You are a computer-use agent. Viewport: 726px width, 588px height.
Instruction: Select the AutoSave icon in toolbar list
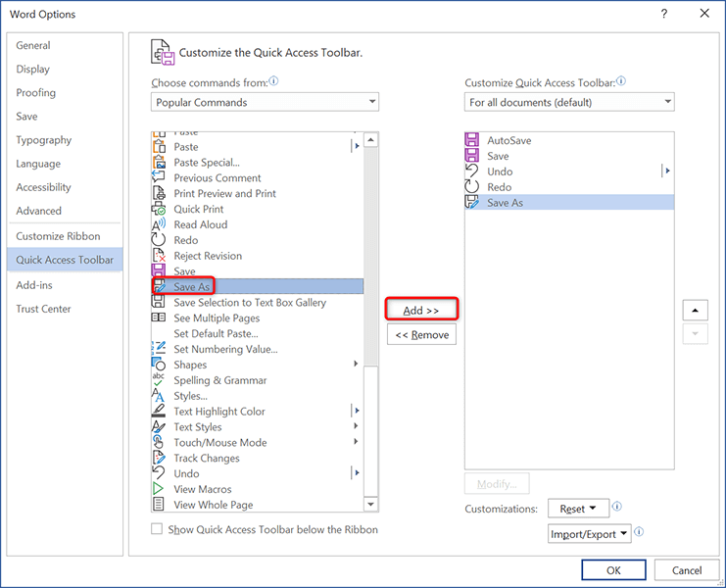472,140
